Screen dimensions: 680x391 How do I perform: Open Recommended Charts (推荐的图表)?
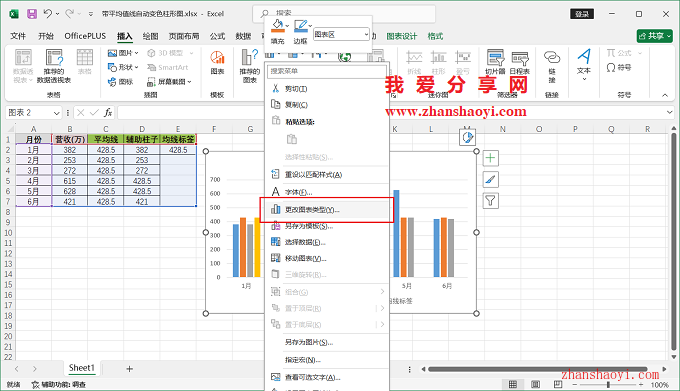[250, 66]
